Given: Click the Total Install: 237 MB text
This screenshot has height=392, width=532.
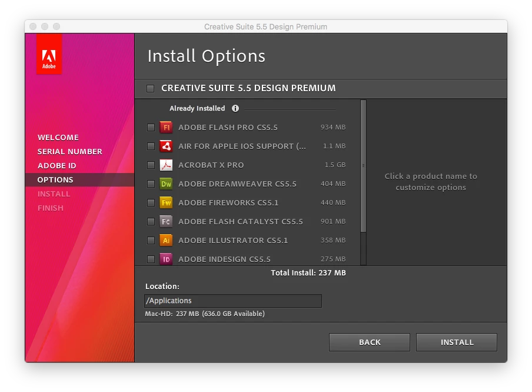Looking at the screenshot, I should (x=308, y=273).
